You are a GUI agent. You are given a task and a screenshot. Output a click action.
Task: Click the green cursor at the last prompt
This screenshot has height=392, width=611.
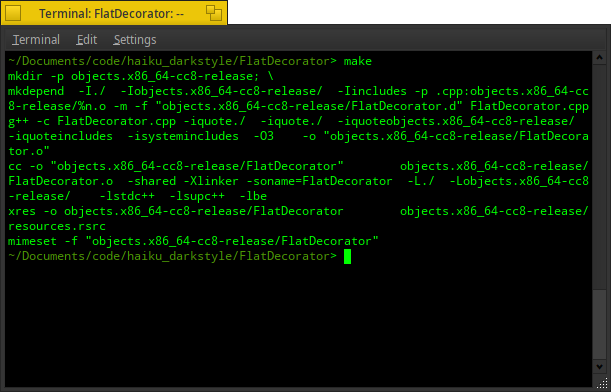348,256
